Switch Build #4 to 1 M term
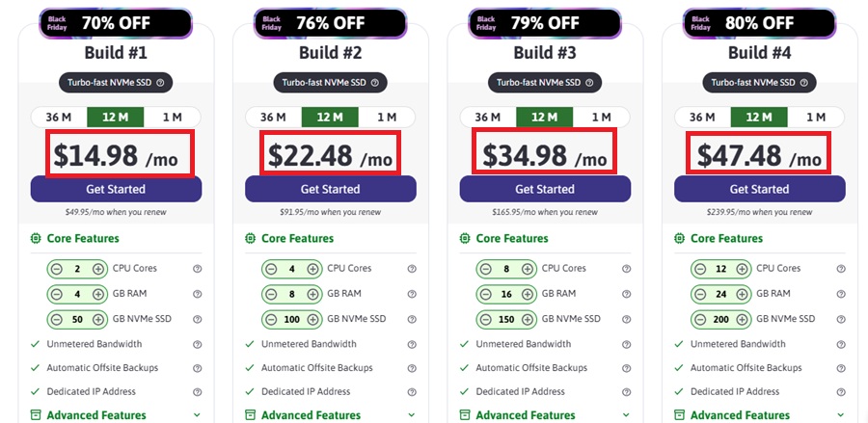The width and height of the screenshot is (868, 423). click(816, 118)
